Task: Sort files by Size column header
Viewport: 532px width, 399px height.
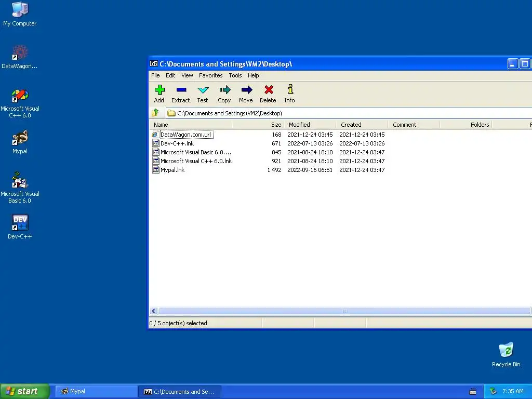Action: [x=258, y=125]
